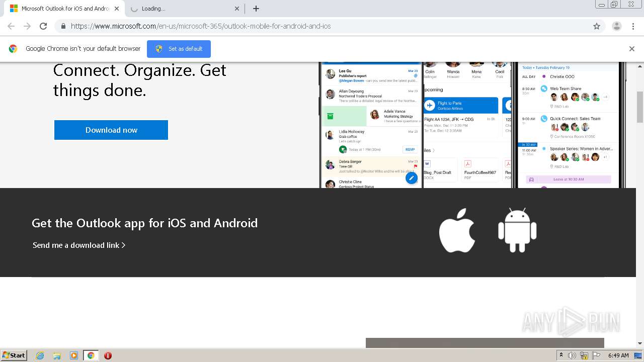
Task: Click the Chrome taskbar icon
Action: pyautogui.click(x=91, y=355)
